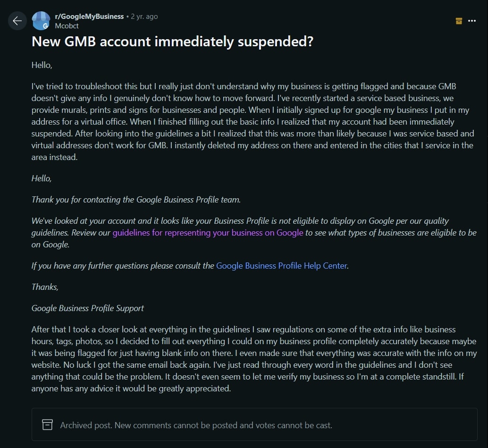This screenshot has width=488, height=448.
Task: Click the archive icon inside the bottom banner
Action: pyautogui.click(x=47, y=424)
